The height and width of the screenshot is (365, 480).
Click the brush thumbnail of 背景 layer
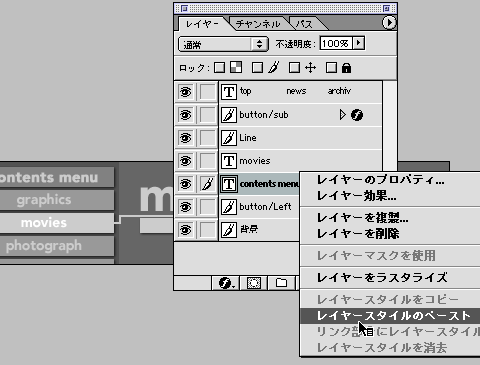(x=229, y=230)
